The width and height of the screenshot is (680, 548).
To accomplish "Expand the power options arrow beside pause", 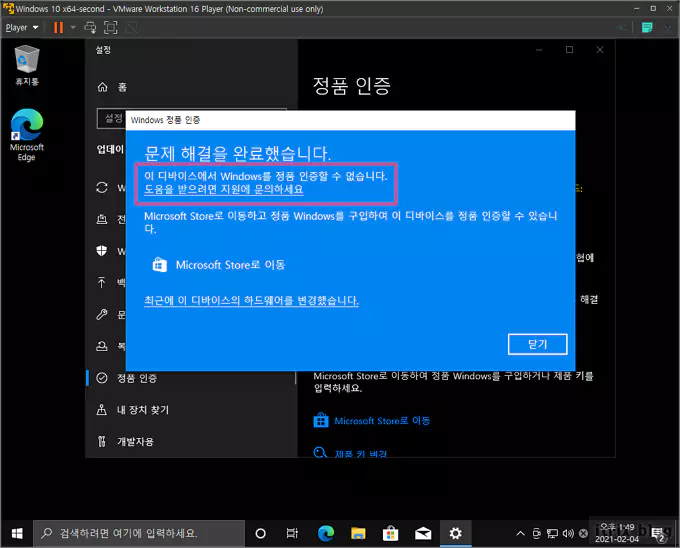I will coord(73,28).
